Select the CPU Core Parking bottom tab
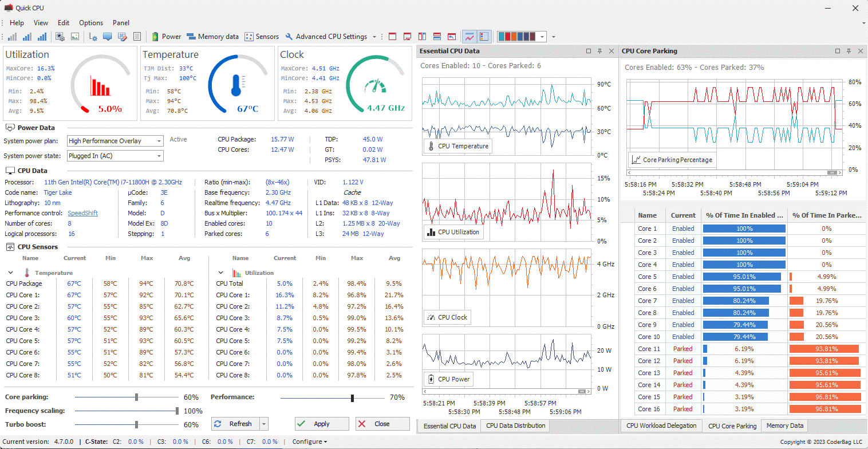868x449 pixels. (x=732, y=426)
